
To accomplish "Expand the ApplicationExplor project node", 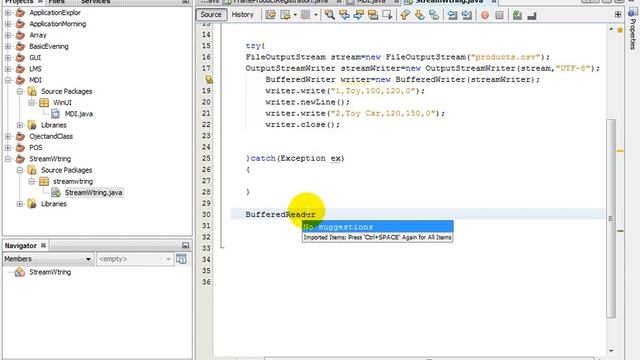I will 8,13.
